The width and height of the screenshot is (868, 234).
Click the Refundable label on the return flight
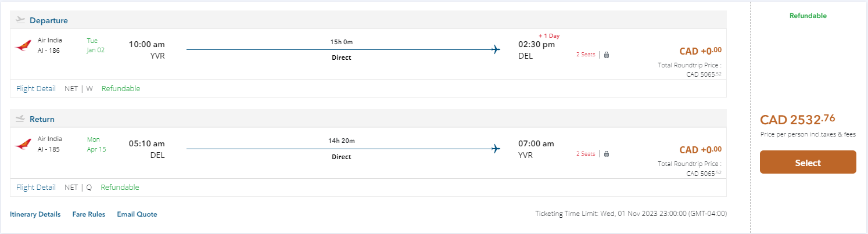[x=120, y=188]
